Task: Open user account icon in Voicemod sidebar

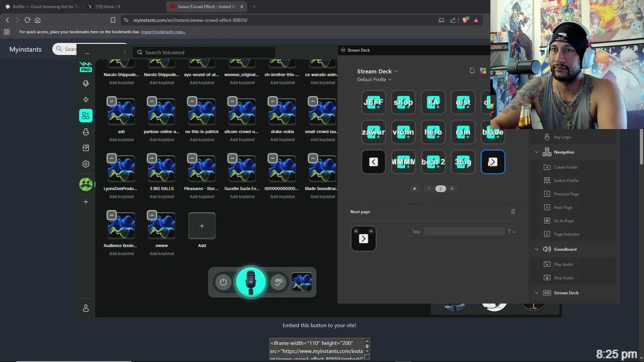Action: tap(86, 308)
